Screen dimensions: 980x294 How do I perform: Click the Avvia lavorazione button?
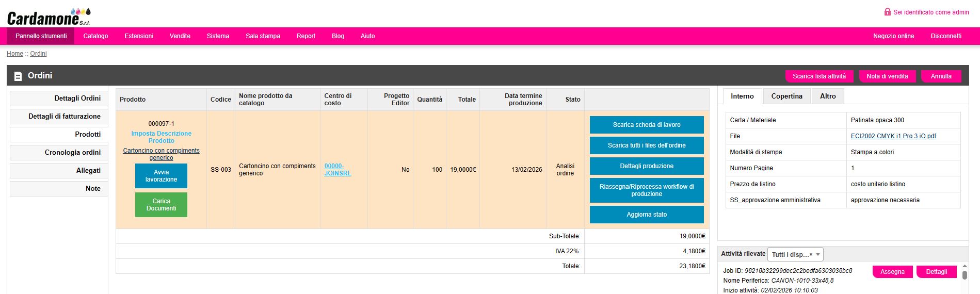point(161,176)
